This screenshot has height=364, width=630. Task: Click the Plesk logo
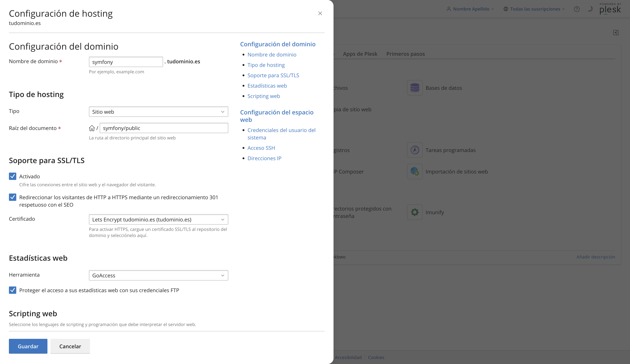[610, 9]
